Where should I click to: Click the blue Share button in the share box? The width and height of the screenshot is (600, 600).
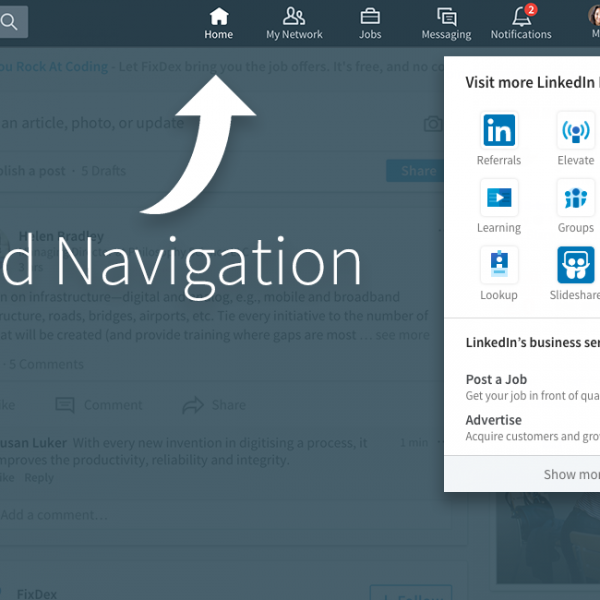point(415,171)
